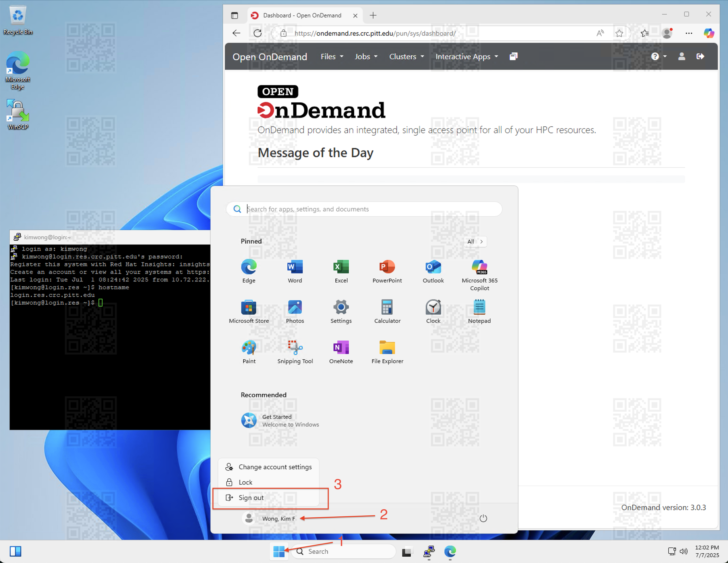Expand the OnDemand help dropdown
The width and height of the screenshot is (728, 563).
pos(659,56)
